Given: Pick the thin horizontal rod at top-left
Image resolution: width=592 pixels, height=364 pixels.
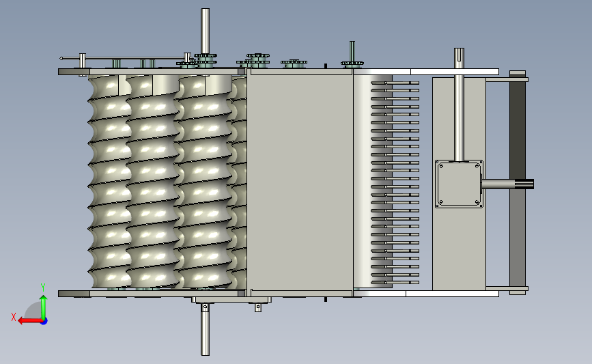Looking at the screenshot, I should coord(124,58).
